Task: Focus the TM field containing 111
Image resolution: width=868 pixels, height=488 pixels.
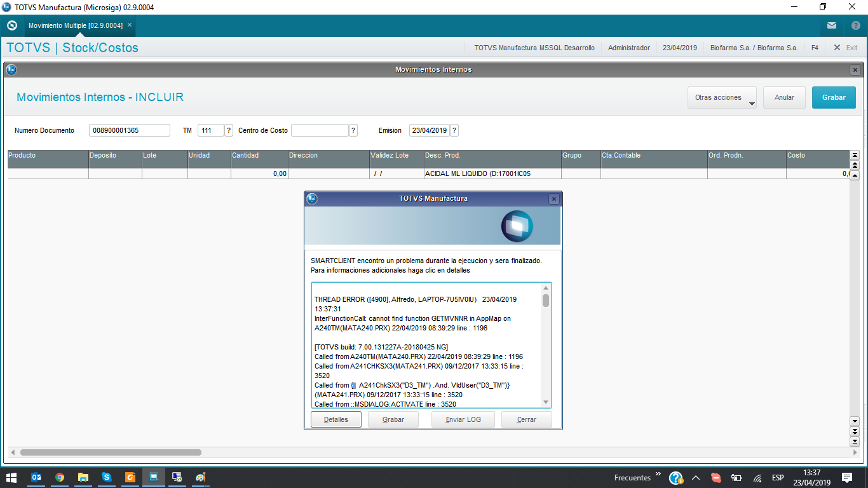Action: pyautogui.click(x=211, y=130)
